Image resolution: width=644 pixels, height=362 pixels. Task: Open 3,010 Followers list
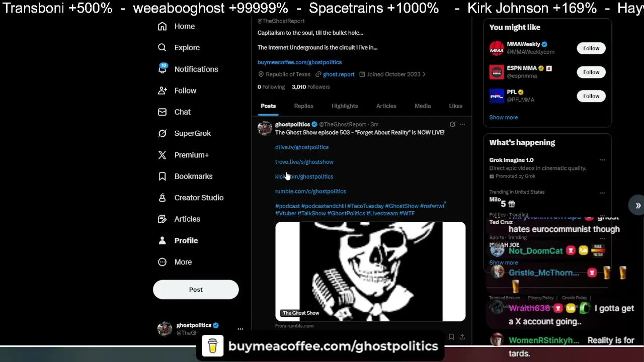pyautogui.click(x=311, y=87)
